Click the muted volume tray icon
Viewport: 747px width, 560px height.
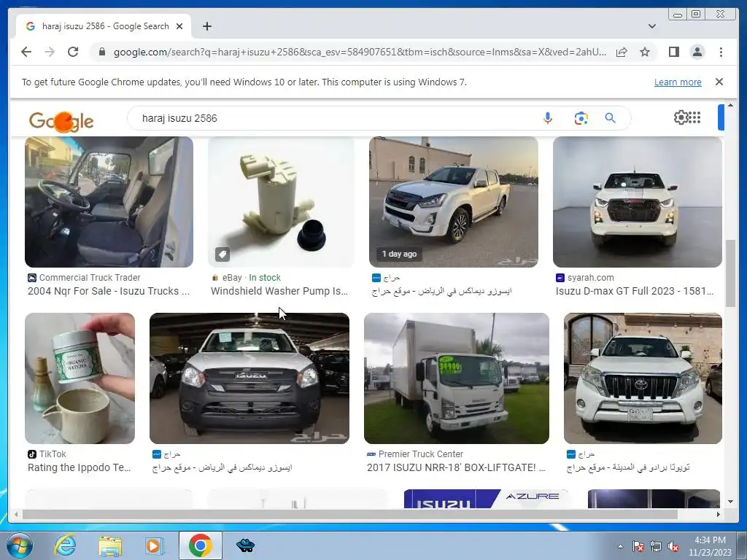673,547
